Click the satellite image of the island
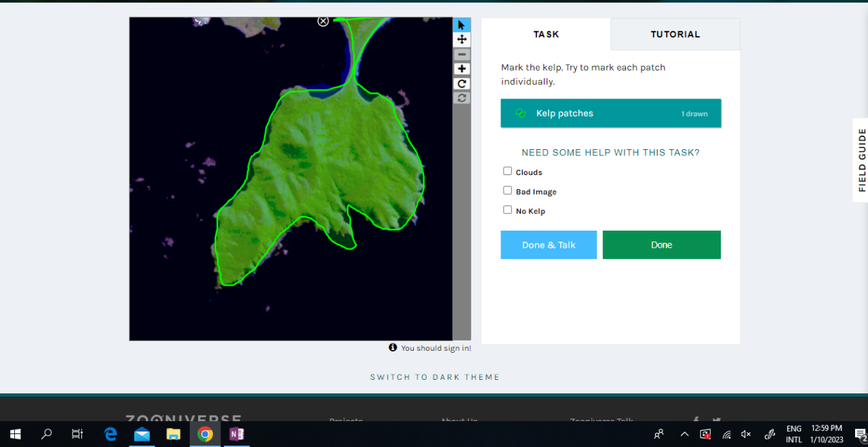The image size is (868, 447). pos(291,179)
